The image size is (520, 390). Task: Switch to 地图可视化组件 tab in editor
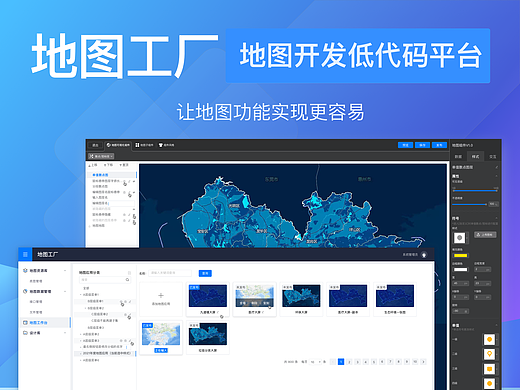118,145
